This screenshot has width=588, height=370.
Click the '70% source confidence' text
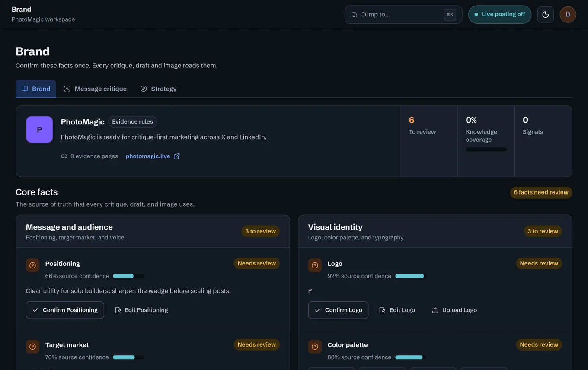(x=77, y=357)
